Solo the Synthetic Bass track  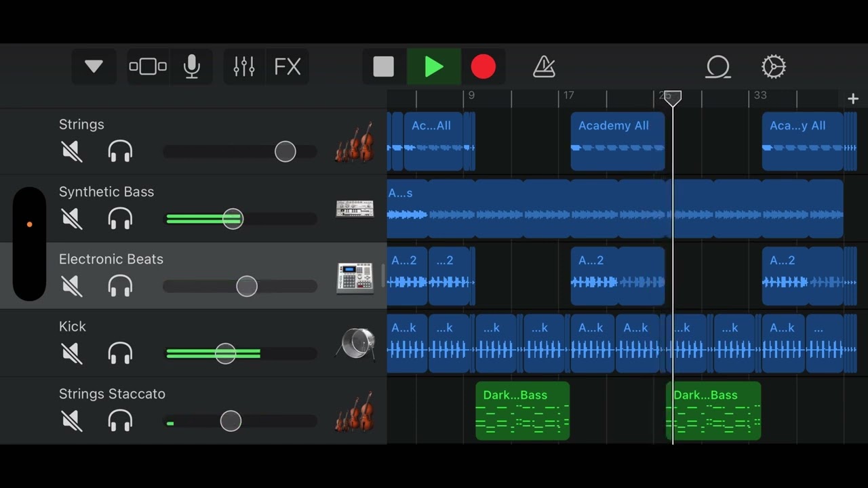(x=120, y=218)
